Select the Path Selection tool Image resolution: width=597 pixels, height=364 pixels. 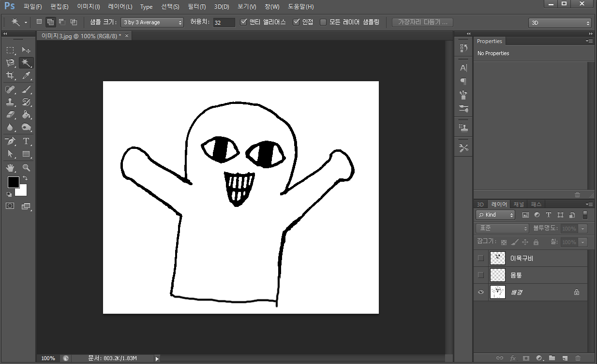[10, 154]
